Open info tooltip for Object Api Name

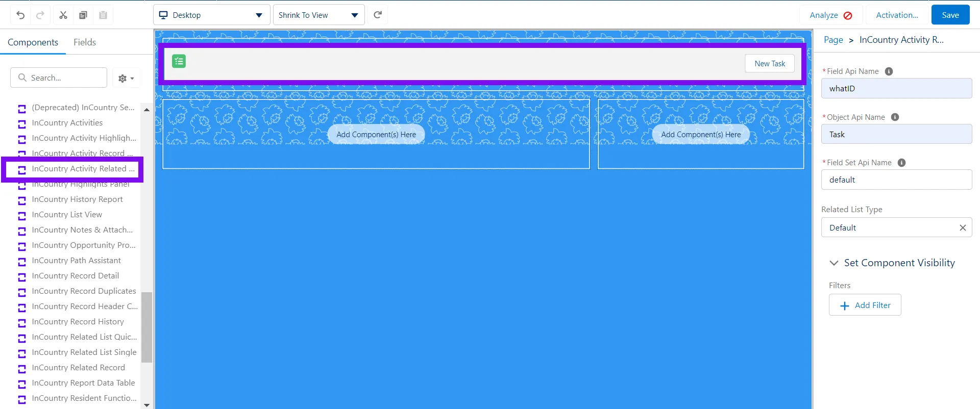[x=895, y=117]
